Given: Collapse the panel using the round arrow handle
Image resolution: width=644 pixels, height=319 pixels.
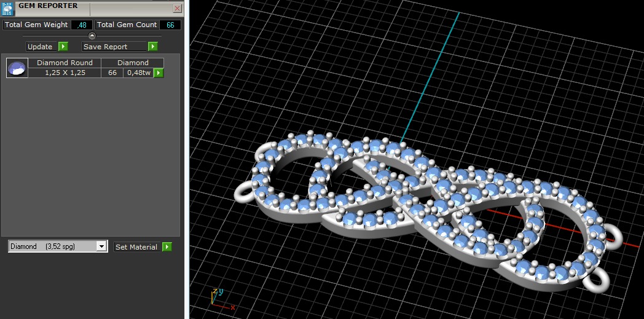Looking at the screenshot, I should point(92,36).
